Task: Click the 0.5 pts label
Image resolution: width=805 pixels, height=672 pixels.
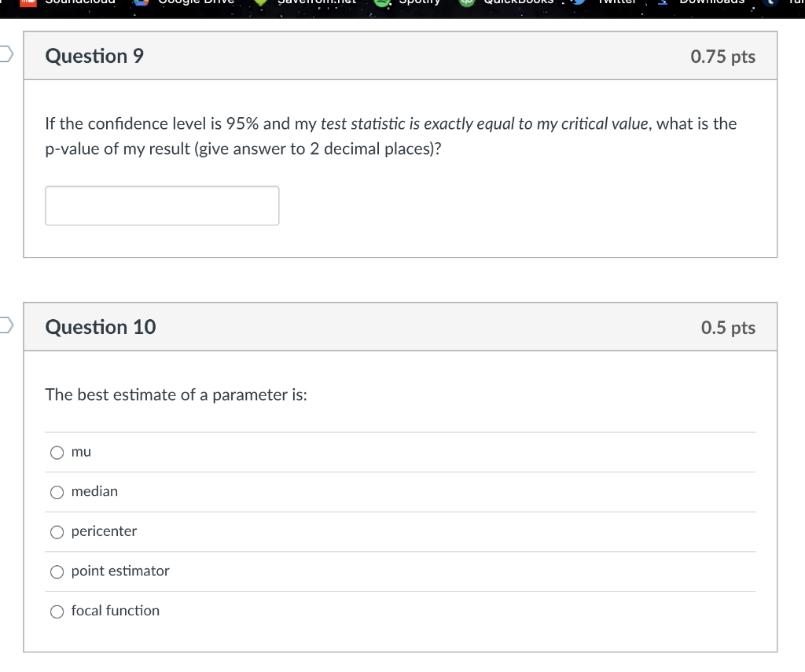Action: (x=728, y=328)
